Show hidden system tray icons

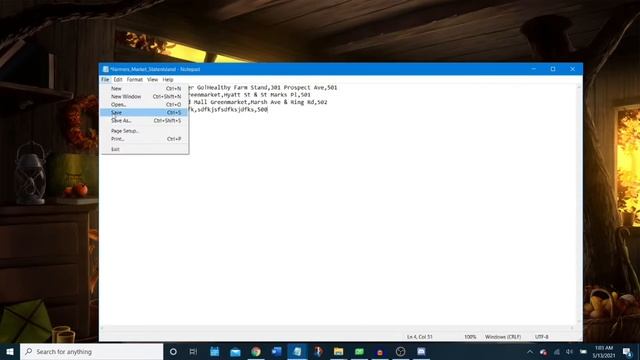coord(530,352)
